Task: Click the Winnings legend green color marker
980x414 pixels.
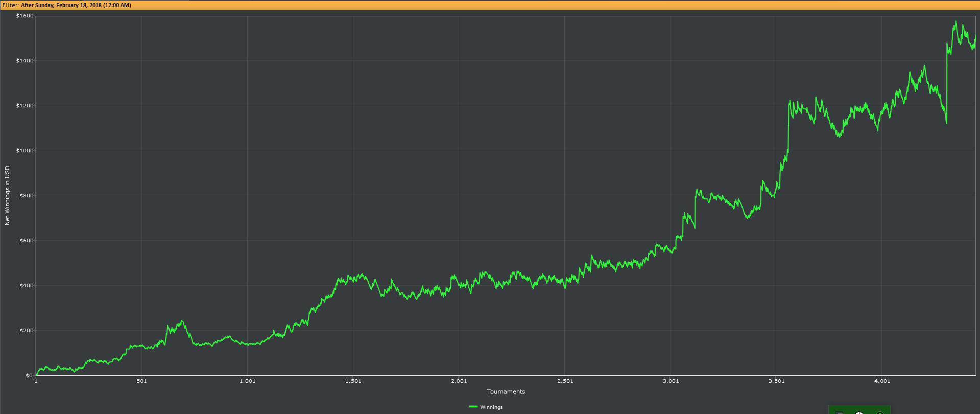Action: point(473,407)
